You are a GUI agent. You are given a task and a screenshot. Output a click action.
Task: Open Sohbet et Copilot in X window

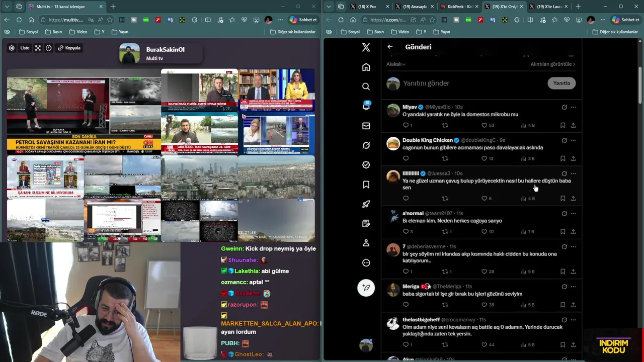tap(625, 20)
